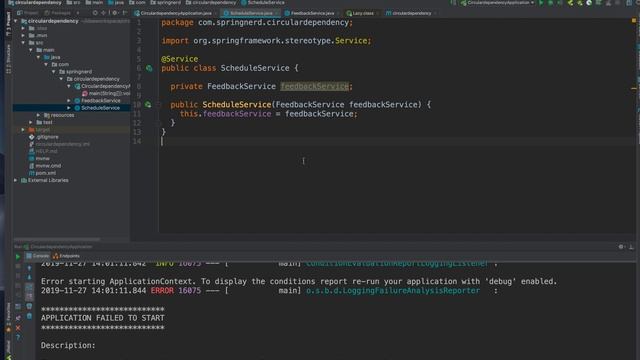Switch to Lazy.class editor tab
640x360 pixels.
click(x=362, y=13)
